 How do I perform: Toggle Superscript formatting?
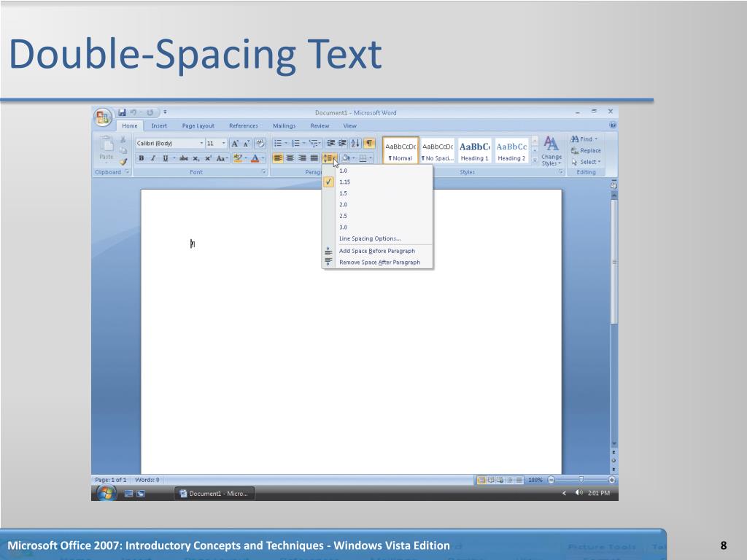click(208, 158)
